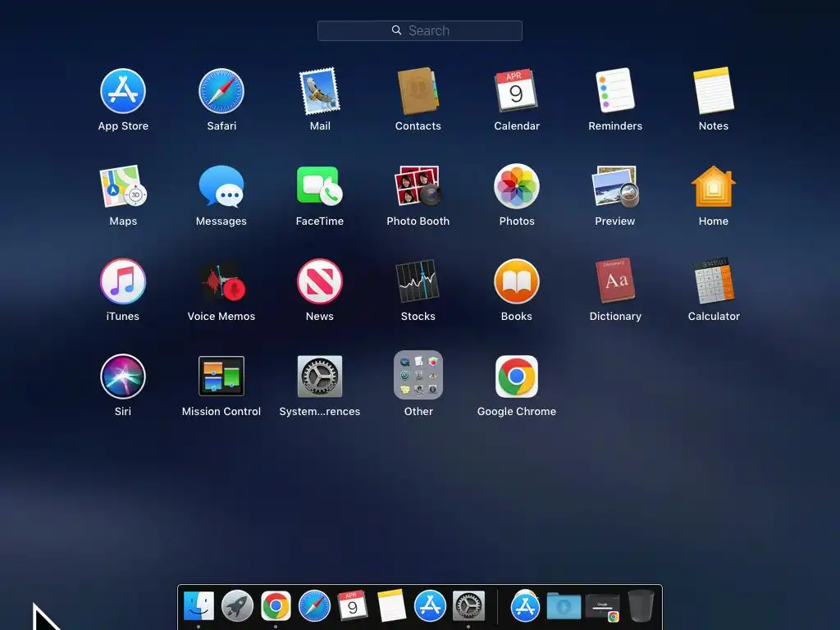Launch Safari from the Launchpad grid

point(221,91)
